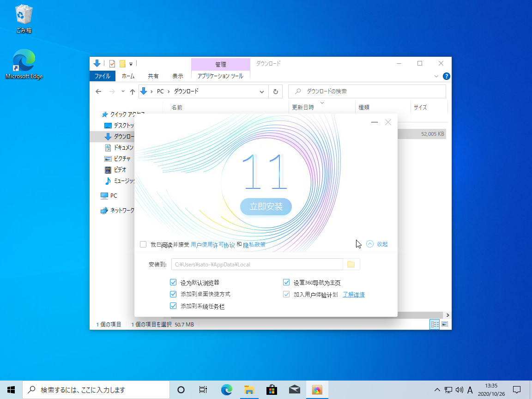Open Microsoft Edge desktop shortcut
Screen dimensions: 532x399
coord(24,64)
